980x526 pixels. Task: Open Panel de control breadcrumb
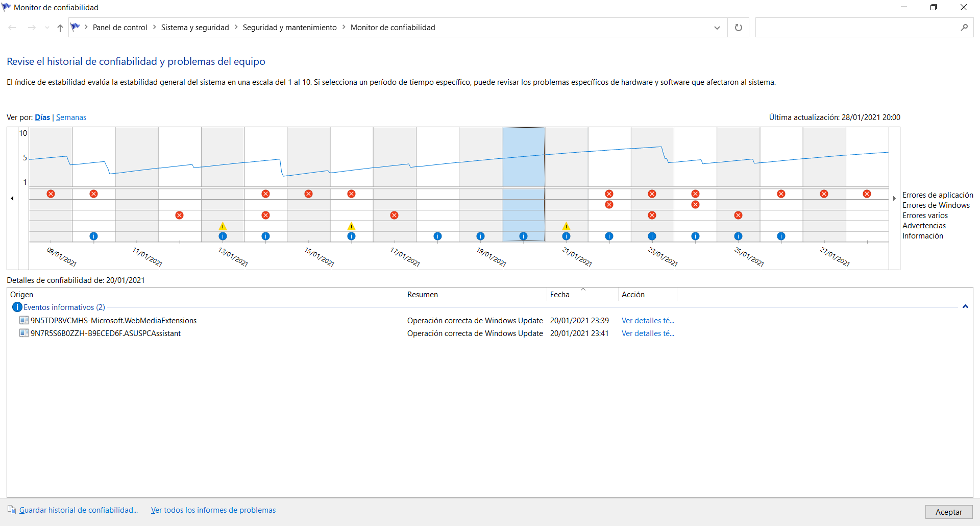click(x=120, y=28)
